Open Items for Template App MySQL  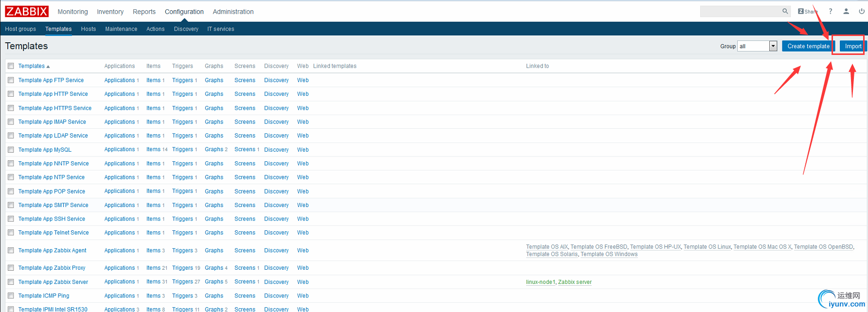153,150
